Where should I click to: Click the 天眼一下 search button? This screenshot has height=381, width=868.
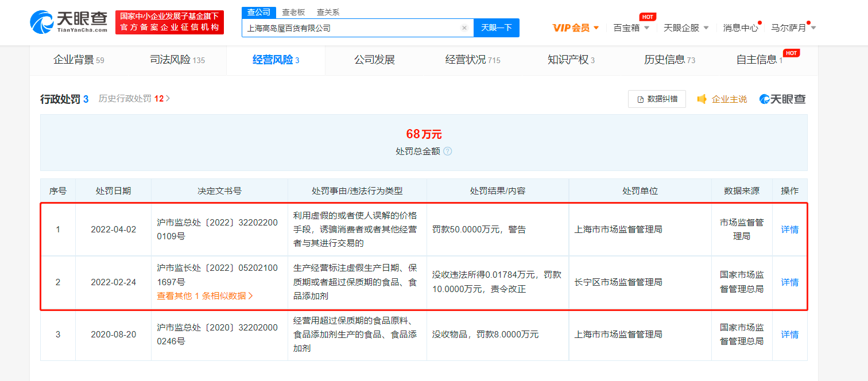coord(497,28)
